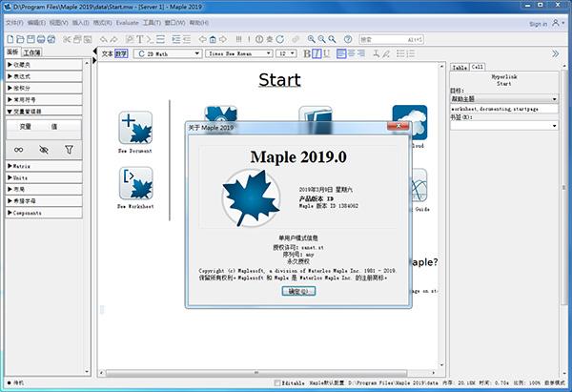Screen dimensions: 572x392
Task: Click the Paste toolbar icon
Action: pyautogui.click(x=88, y=39)
